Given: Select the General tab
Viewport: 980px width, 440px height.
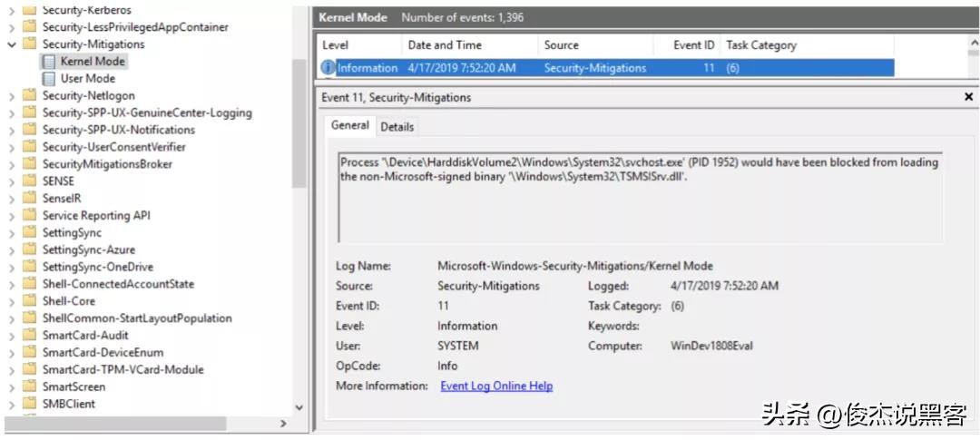Looking at the screenshot, I should [x=349, y=126].
